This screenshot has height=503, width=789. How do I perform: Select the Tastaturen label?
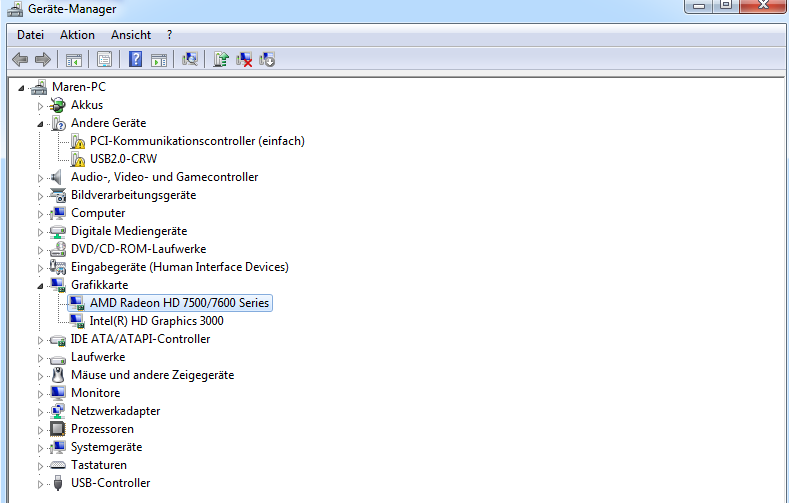[x=99, y=465]
